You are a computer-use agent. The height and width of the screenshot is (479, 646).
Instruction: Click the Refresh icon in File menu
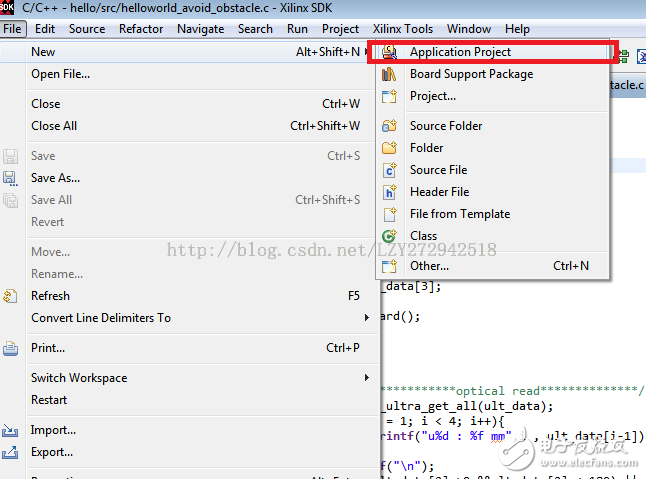coord(11,296)
